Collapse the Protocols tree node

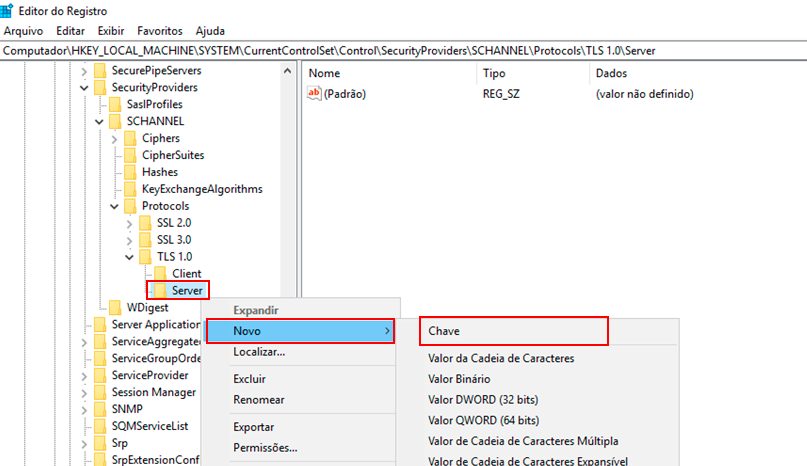tap(114, 206)
